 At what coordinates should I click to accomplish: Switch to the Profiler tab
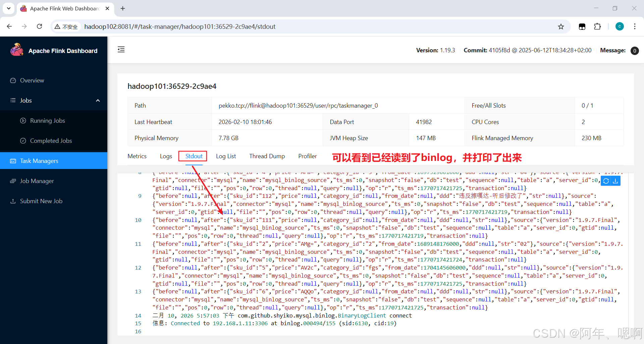(x=308, y=156)
